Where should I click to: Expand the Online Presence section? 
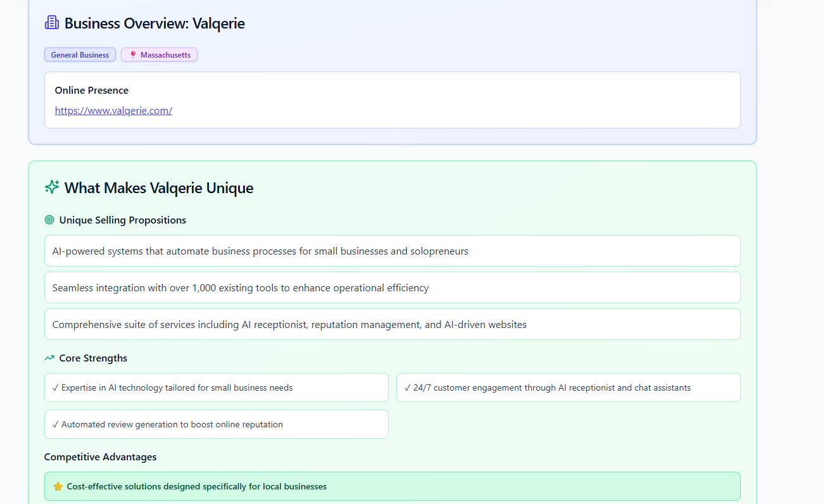coord(91,90)
